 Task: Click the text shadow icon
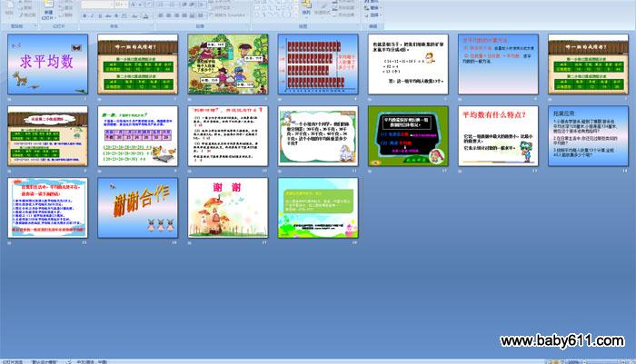tap(116, 15)
